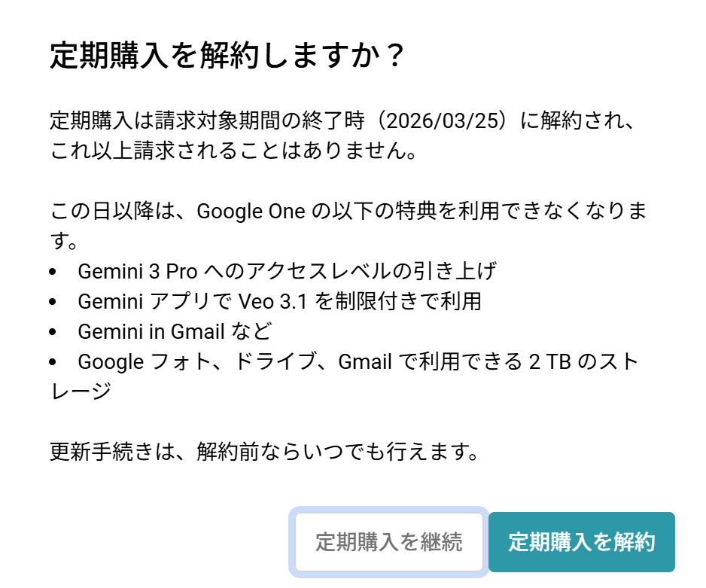The height and width of the screenshot is (588, 706).
Task: Click the bullet dot before Gemini アプリで
Action: [x=53, y=302]
